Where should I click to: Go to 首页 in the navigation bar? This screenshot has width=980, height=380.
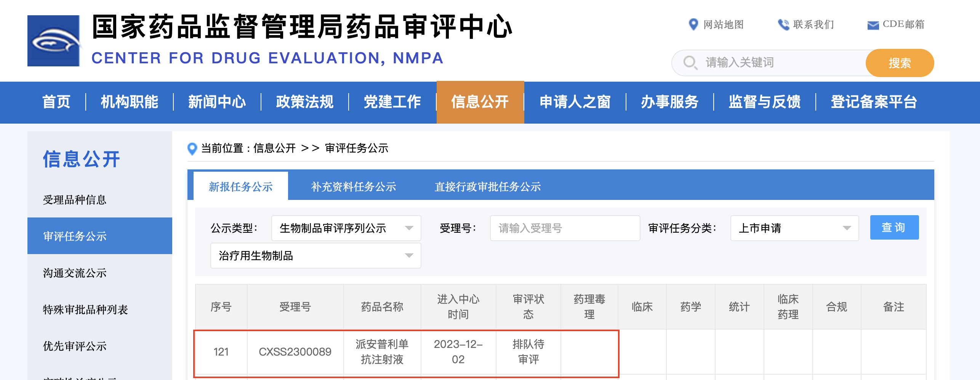56,102
